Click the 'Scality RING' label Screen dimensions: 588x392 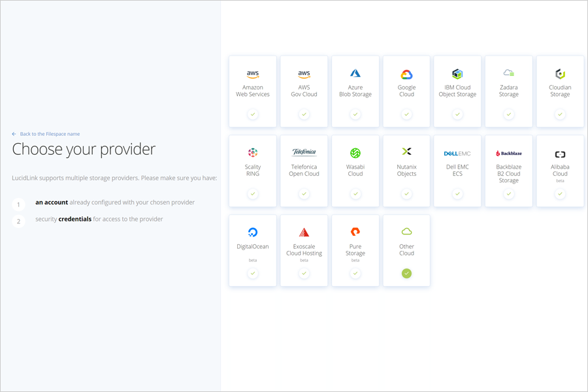[253, 171]
